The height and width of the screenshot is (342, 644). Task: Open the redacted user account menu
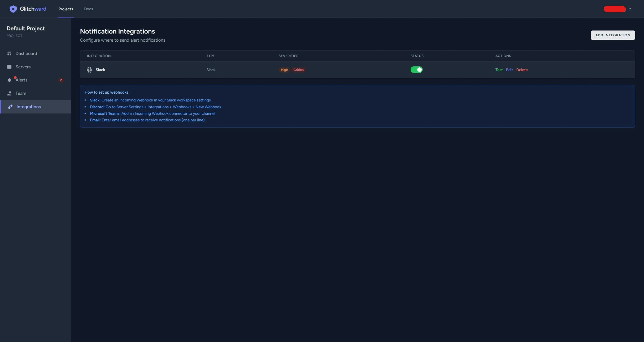(x=615, y=9)
